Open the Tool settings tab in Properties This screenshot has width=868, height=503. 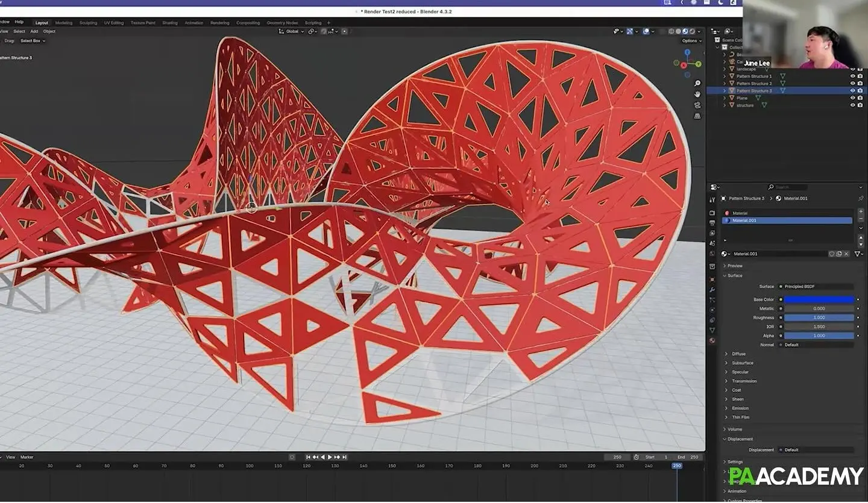pos(712,199)
